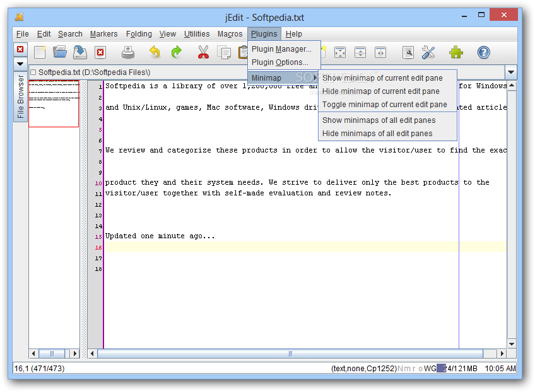
Task: Click the Split Horizontally toolbar icon
Action: 360,52
